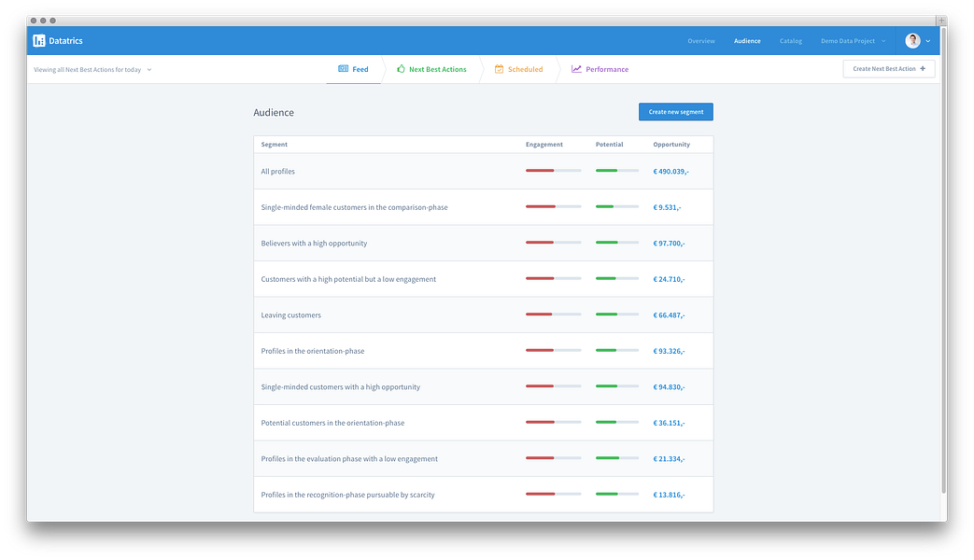Image resolution: width=974 pixels, height=560 pixels.
Task: Click the All profiles engagement bar
Action: (554, 170)
